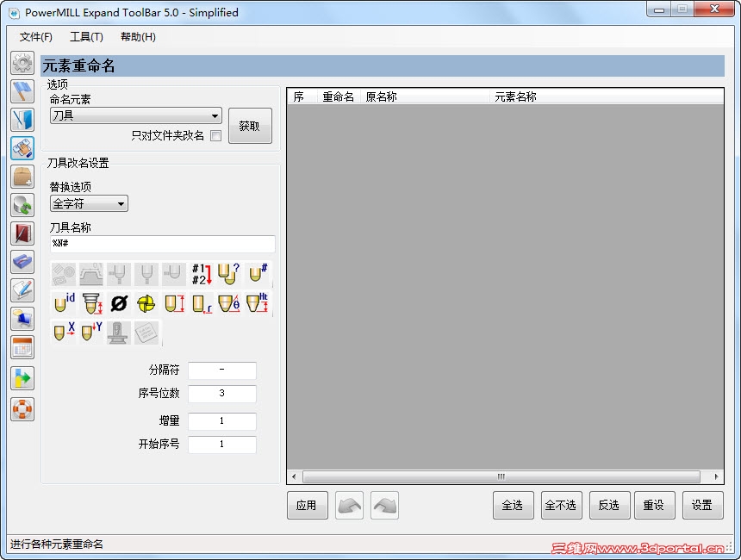Click the blue flag sidebar icon
The image size is (741, 560).
click(22, 91)
